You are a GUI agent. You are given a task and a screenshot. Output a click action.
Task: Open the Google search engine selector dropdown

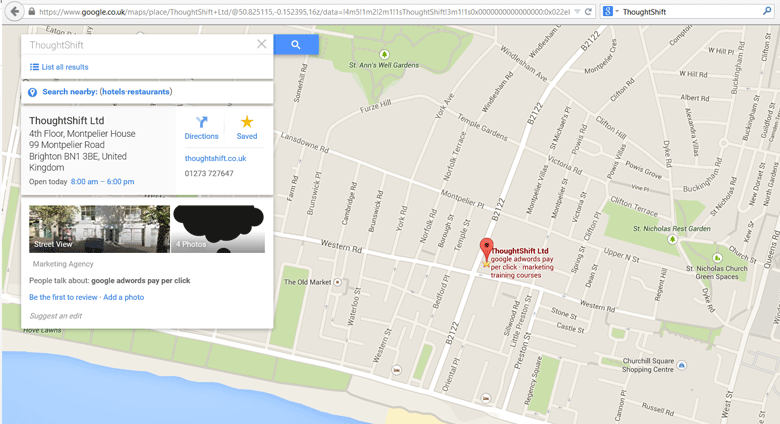tap(611, 11)
